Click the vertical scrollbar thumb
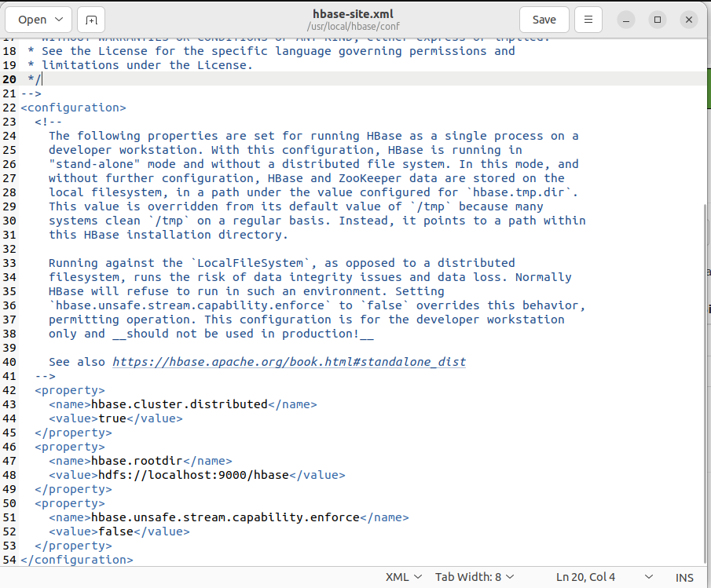This screenshot has height=588, width=711. click(706, 383)
